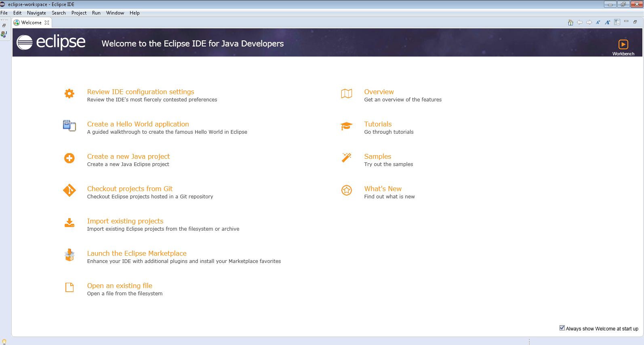
Task: Reduce font size with the small A icon
Action: tap(598, 23)
